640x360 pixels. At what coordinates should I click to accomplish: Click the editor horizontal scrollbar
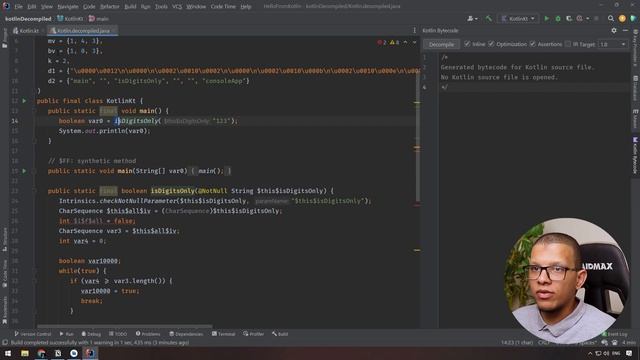(124, 326)
